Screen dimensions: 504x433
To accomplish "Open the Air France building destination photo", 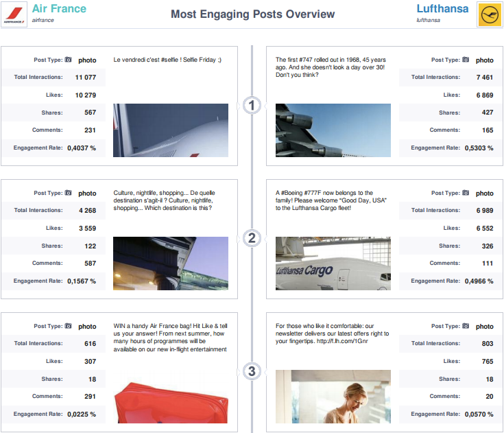I will click(171, 264).
